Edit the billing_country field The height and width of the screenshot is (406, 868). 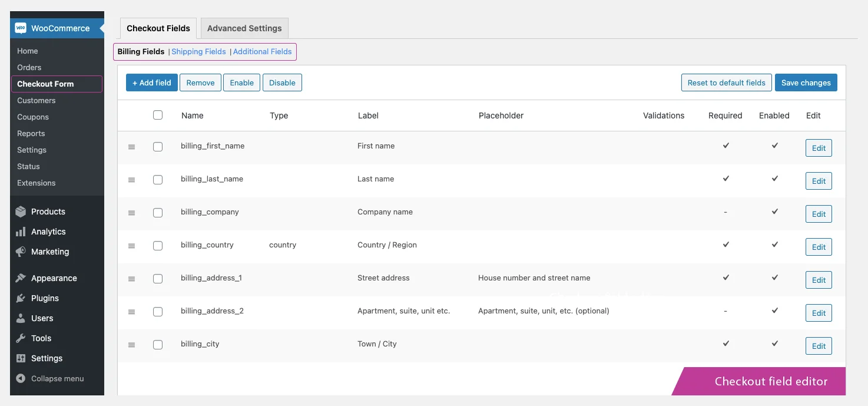pyautogui.click(x=818, y=247)
